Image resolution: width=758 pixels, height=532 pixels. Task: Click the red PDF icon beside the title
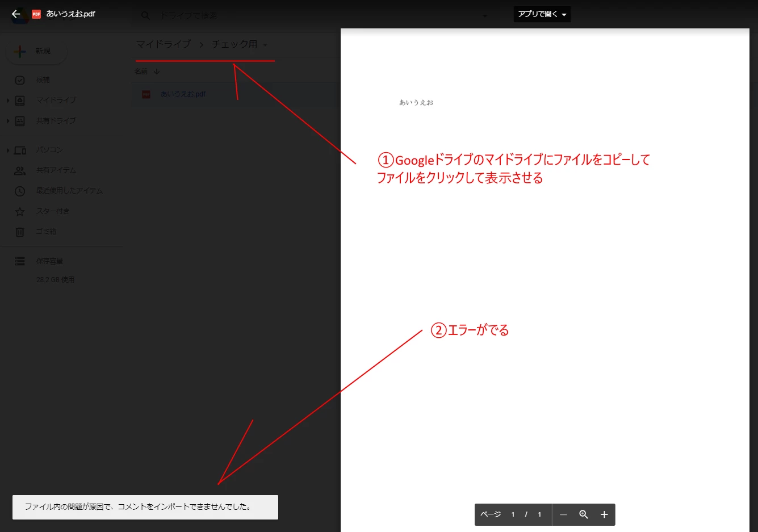click(x=36, y=14)
